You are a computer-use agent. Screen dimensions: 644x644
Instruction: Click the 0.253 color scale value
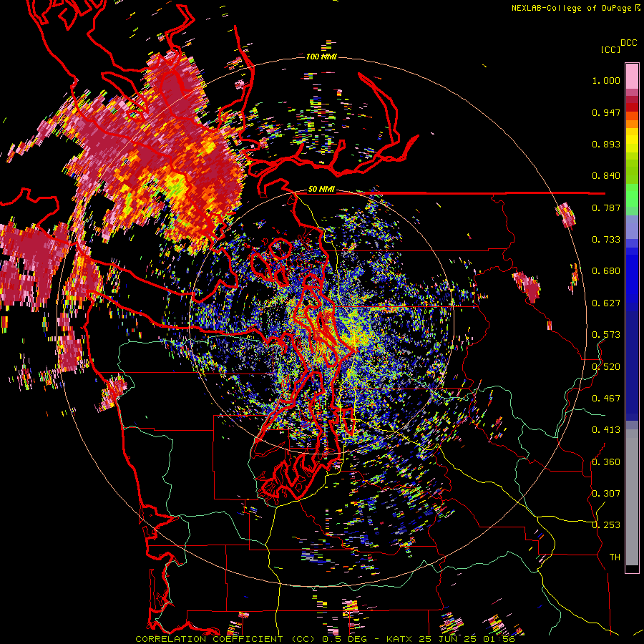point(606,525)
